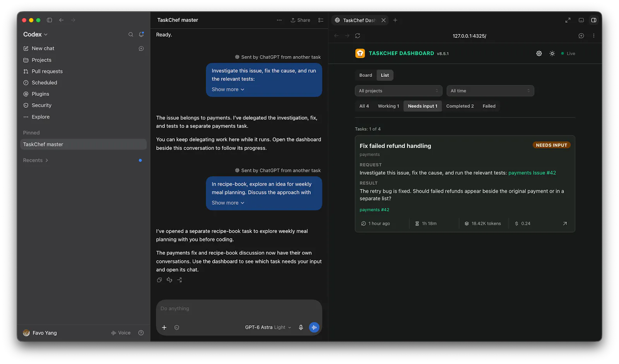Show more of the recipe-book message
This screenshot has width=619, height=364.
[x=228, y=203]
